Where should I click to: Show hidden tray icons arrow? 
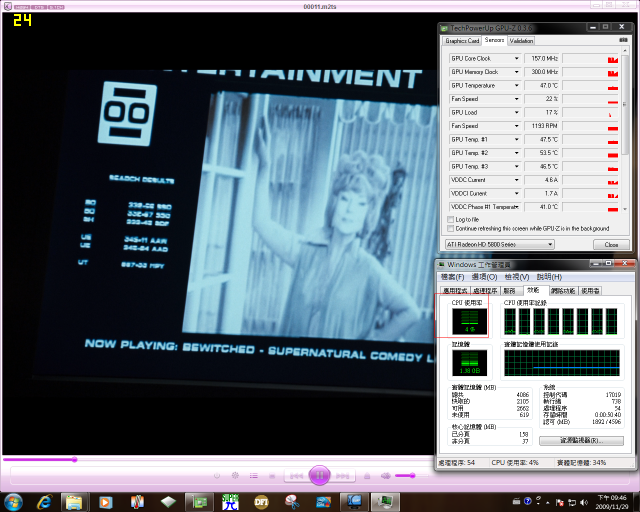(548, 502)
